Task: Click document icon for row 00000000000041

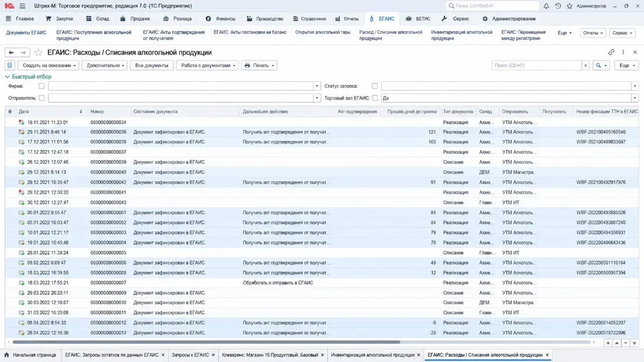Action: (x=21, y=192)
